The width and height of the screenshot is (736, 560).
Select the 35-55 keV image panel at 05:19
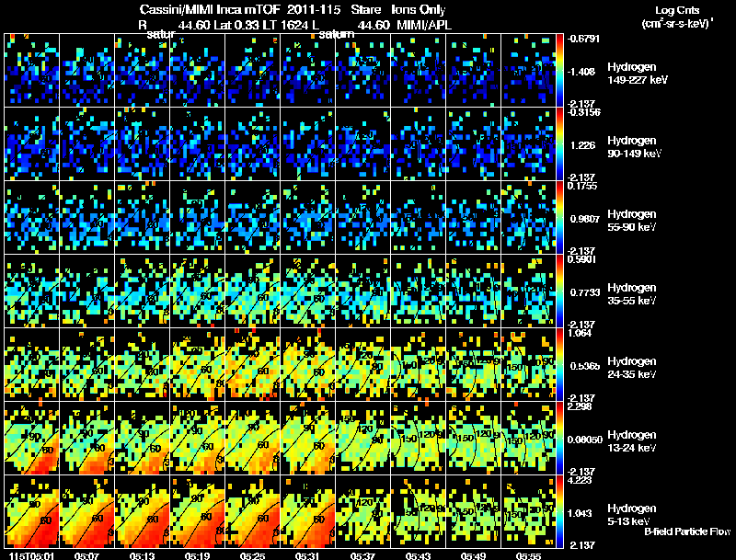point(197,291)
